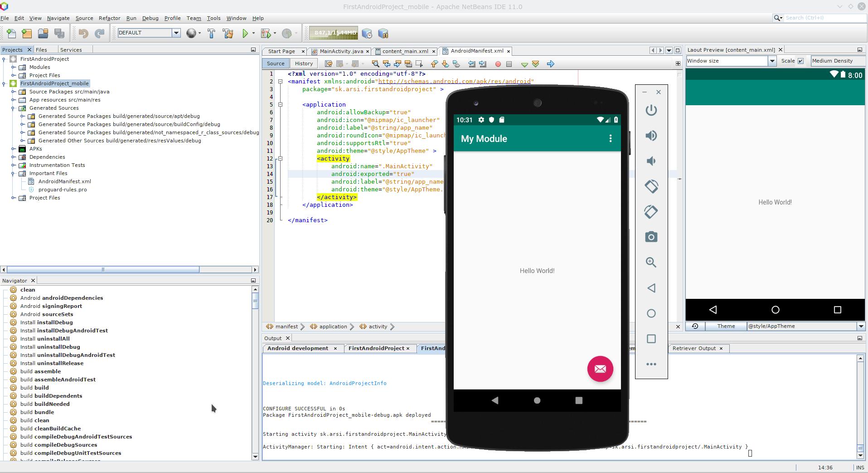Screen dimensions: 868x473
Task: Click the Theme button in Layout Preview
Action: (x=726, y=326)
